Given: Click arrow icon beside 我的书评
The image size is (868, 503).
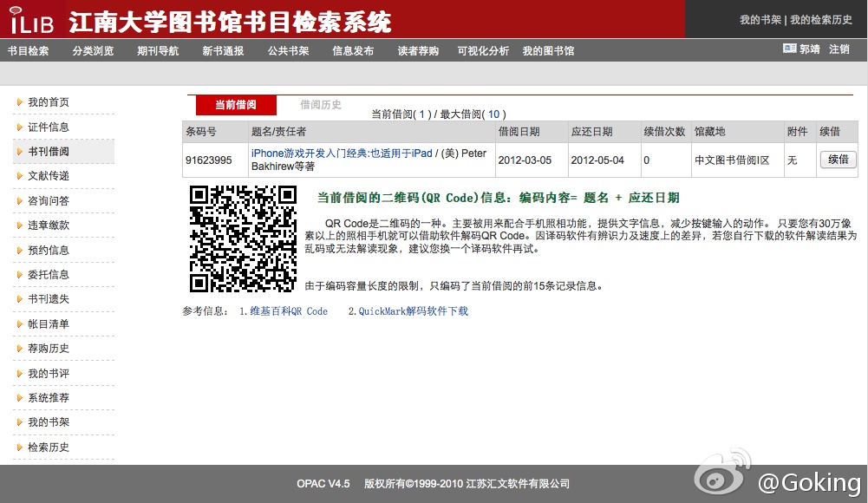Looking at the screenshot, I should click(x=20, y=374).
